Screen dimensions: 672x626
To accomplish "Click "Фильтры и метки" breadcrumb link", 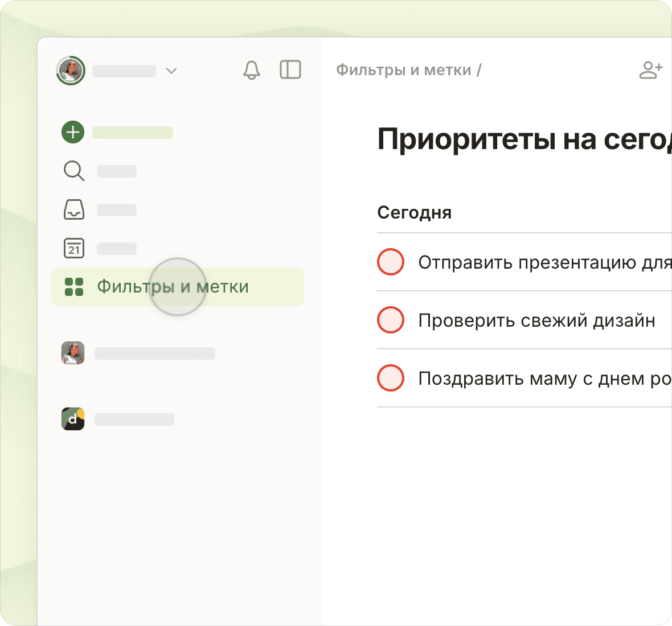I will coord(403,70).
